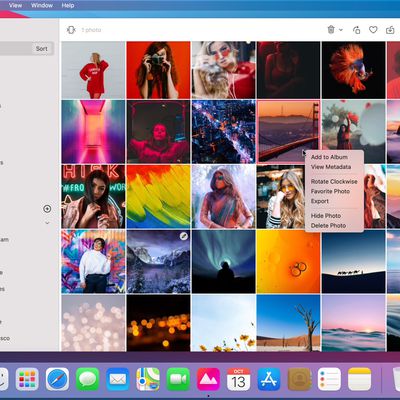Open the dropdown arrow beside the trash icon

(341, 30)
